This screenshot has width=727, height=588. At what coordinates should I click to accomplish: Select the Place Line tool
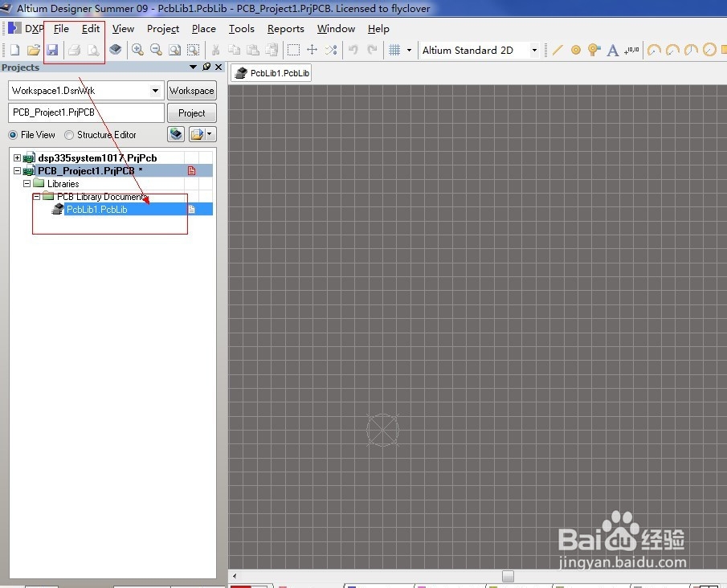pyautogui.click(x=558, y=50)
